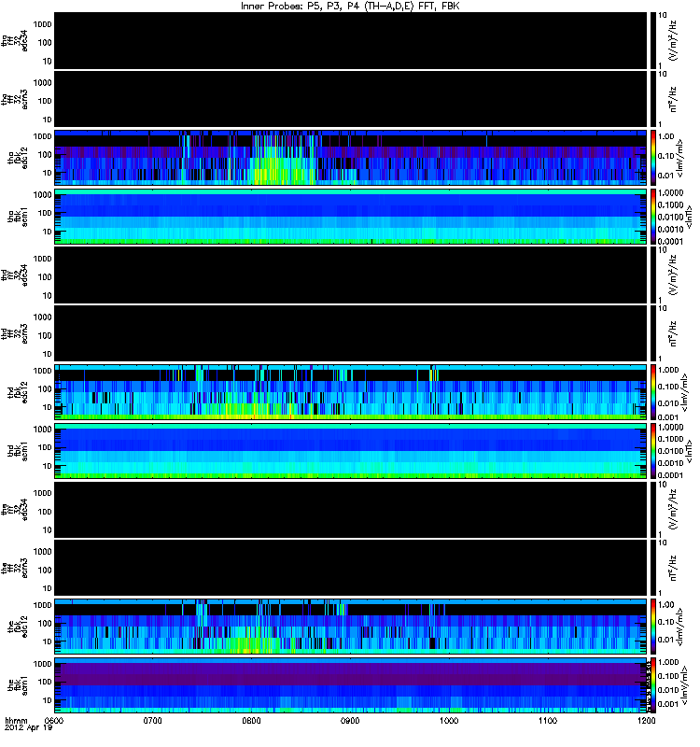Click the 0700 time axis label
Screen dimensions: 700x747
point(152,720)
